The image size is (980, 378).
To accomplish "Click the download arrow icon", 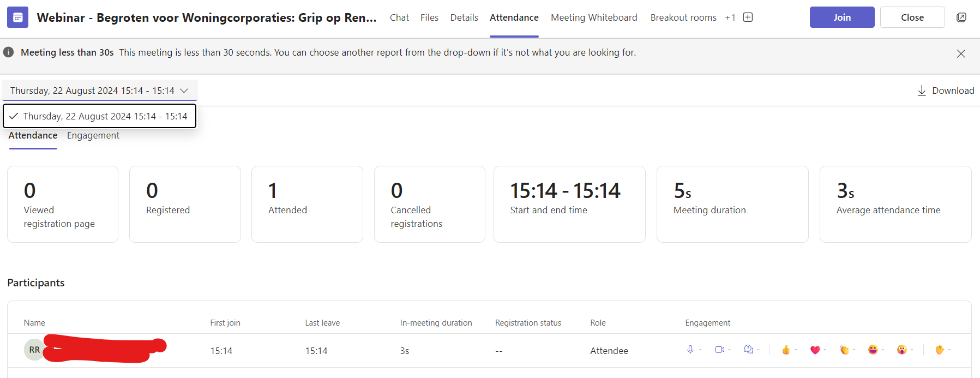I will pos(922,91).
